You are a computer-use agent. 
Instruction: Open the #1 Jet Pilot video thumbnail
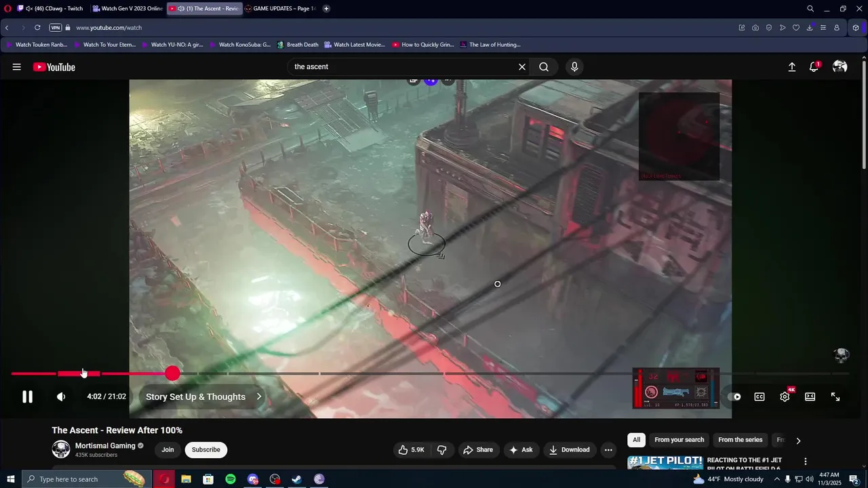[665, 463]
